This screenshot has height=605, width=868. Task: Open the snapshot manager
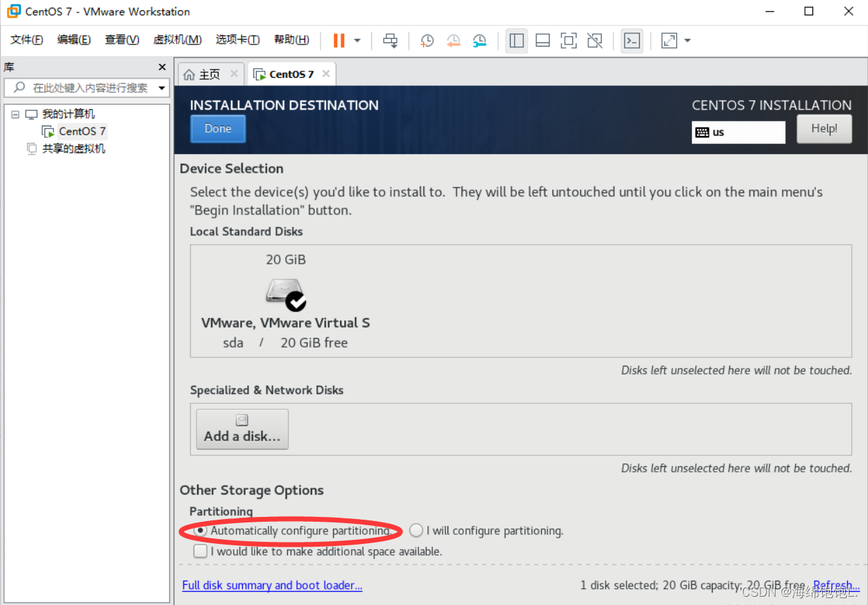pyautogui.click(x=480, y=40)
